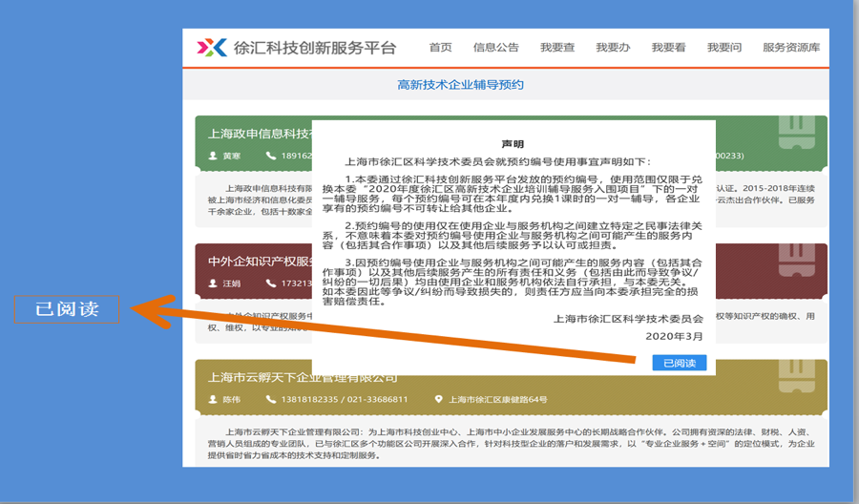
Task: Click the 徐汇科技创新服务平台 logo
Action: click(x=297, y=48)
